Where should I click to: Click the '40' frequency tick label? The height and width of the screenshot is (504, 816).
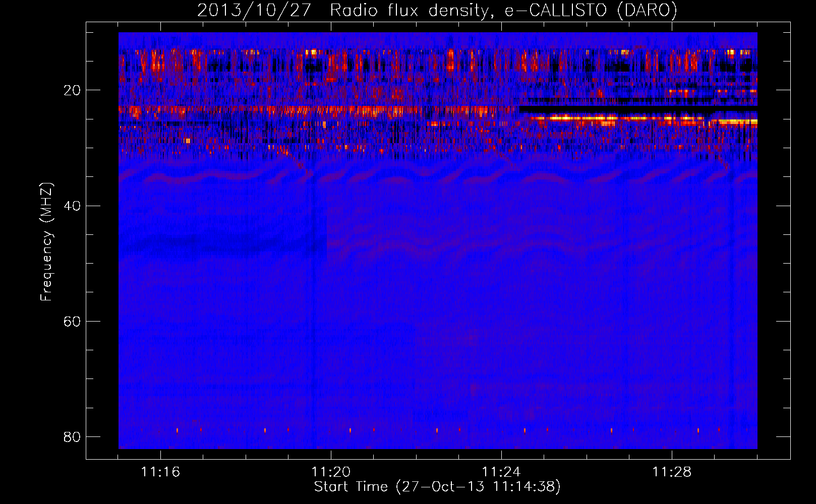tap(72, 206)
